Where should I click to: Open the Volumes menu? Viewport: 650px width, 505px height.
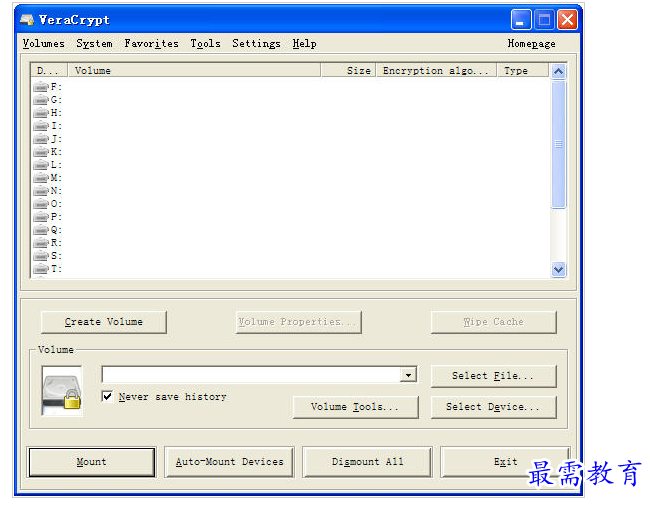click(44, 44)
